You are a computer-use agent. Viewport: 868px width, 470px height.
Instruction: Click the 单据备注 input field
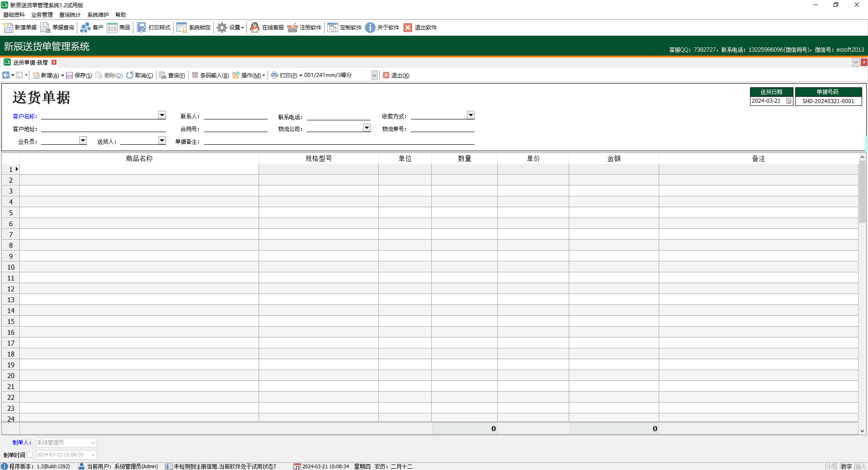[x=339, y=141]
